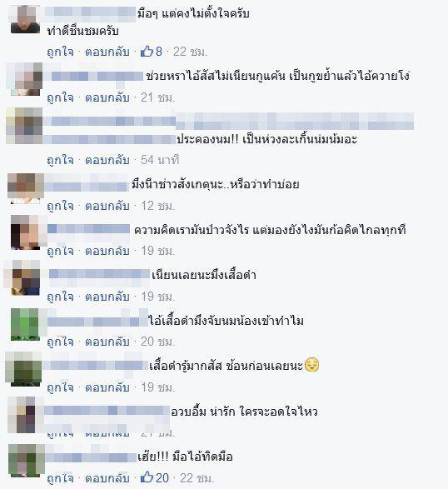Open the first commenter's profile picture
448x489 pixels.
(25, 19)
